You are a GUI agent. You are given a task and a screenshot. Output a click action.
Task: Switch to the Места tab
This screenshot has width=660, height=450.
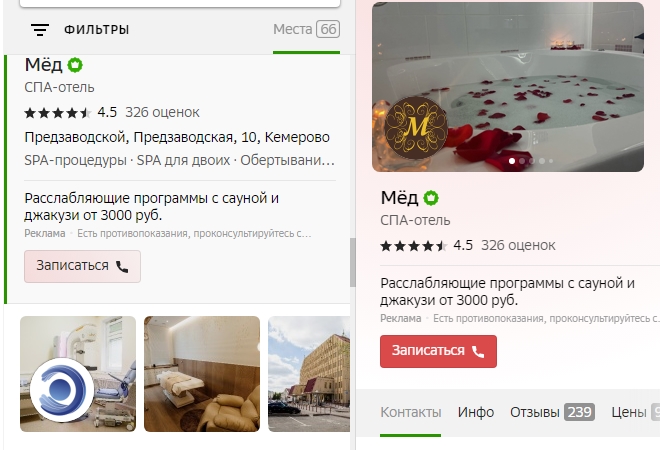pyautogui.click(x=306, y=29)
